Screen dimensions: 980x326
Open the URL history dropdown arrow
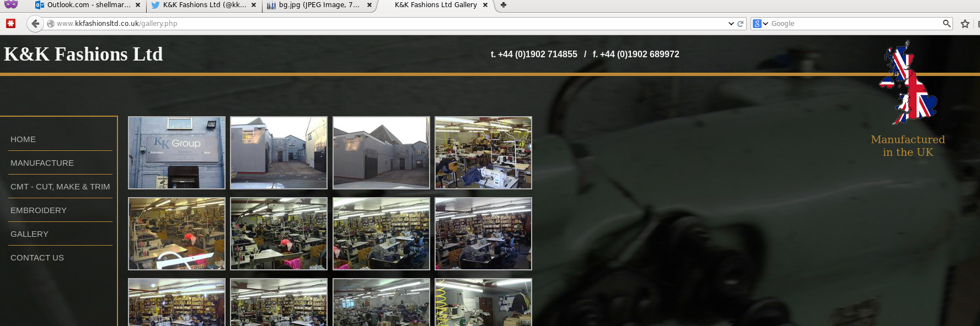731,24
